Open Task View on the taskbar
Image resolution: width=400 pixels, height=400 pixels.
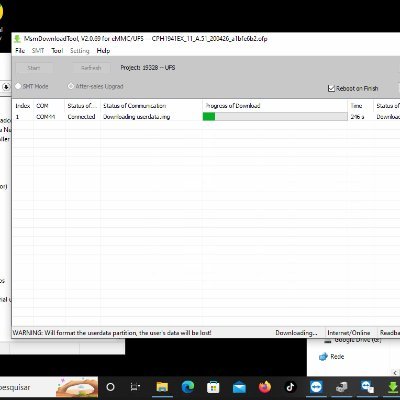135,387
